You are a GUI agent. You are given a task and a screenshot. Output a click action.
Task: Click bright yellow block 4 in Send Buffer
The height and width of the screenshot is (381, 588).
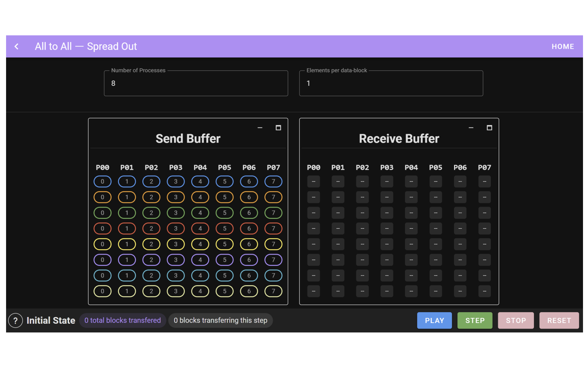[x=200, y=244]
